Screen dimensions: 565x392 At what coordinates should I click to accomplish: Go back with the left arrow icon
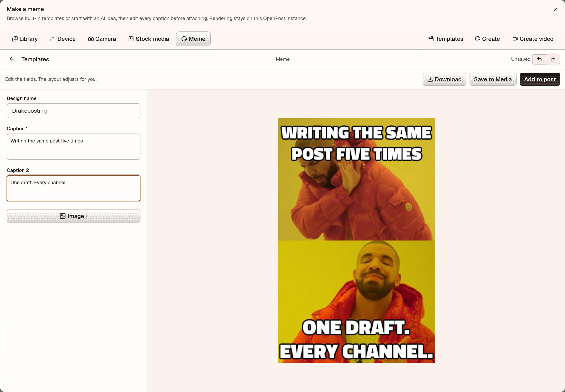pos(12,59)
